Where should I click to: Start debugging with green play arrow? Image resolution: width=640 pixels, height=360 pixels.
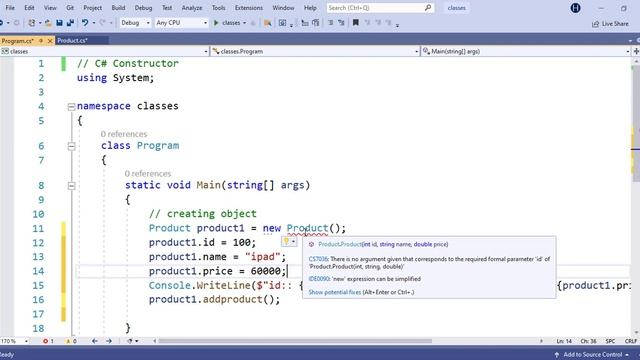click(x=216, y=23)
